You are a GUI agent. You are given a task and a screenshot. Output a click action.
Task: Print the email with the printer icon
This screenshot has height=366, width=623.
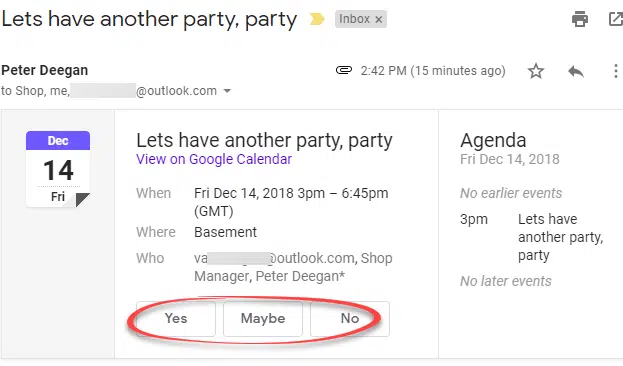pyautogui.click(x=580, y=19)
